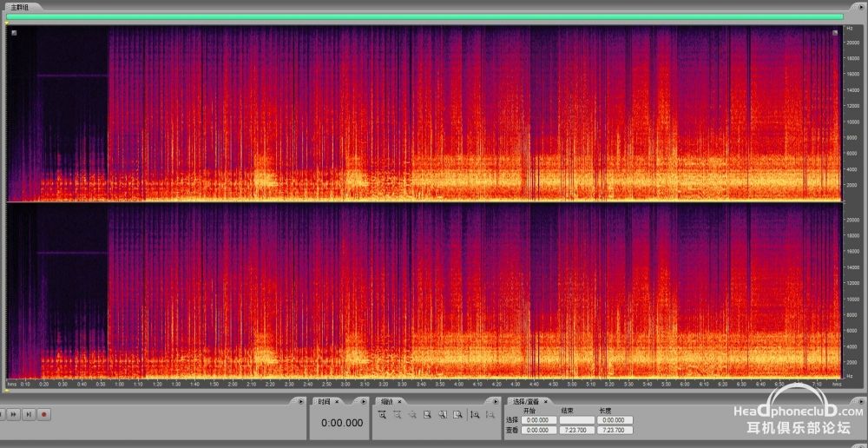Select the 主群组 panel tab
This screenshot has height=448, width=868.
pos(18,7)
